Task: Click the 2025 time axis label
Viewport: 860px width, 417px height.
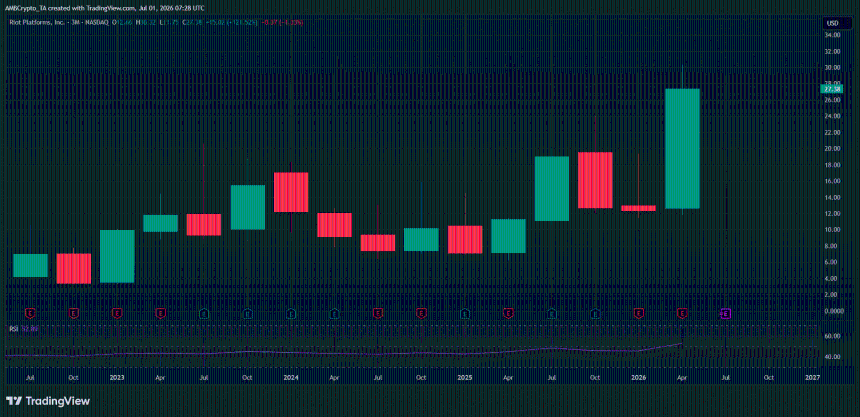Action: [465, 378]
